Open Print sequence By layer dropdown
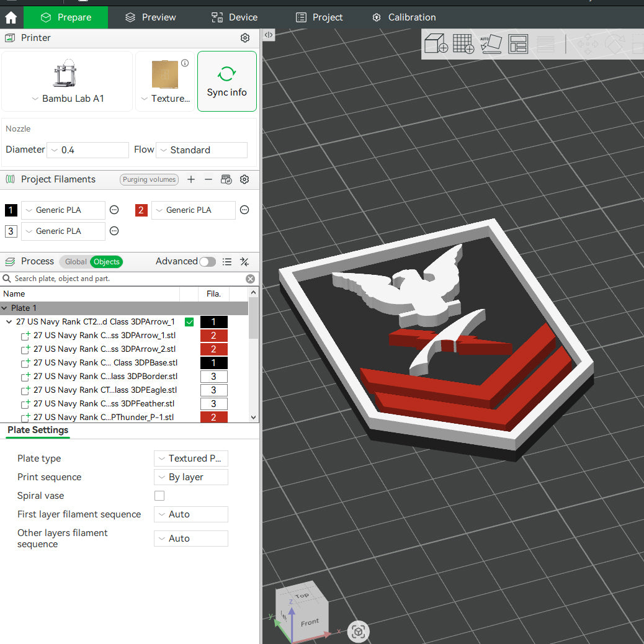The width and height of the screenshot is (644, 644). 191,477
